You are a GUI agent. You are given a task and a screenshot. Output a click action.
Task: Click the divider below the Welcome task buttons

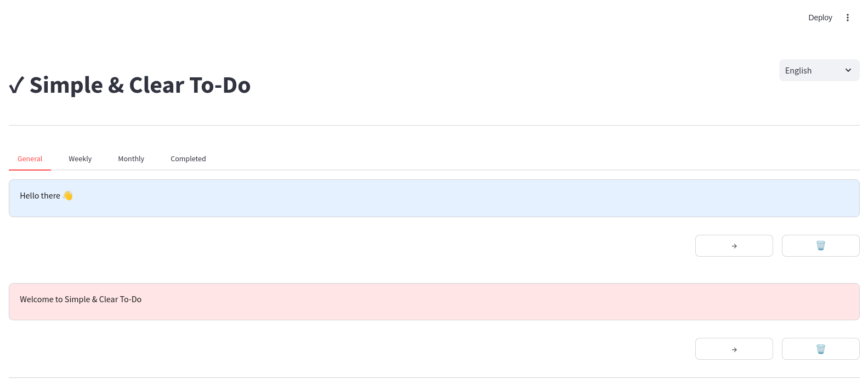434,377
